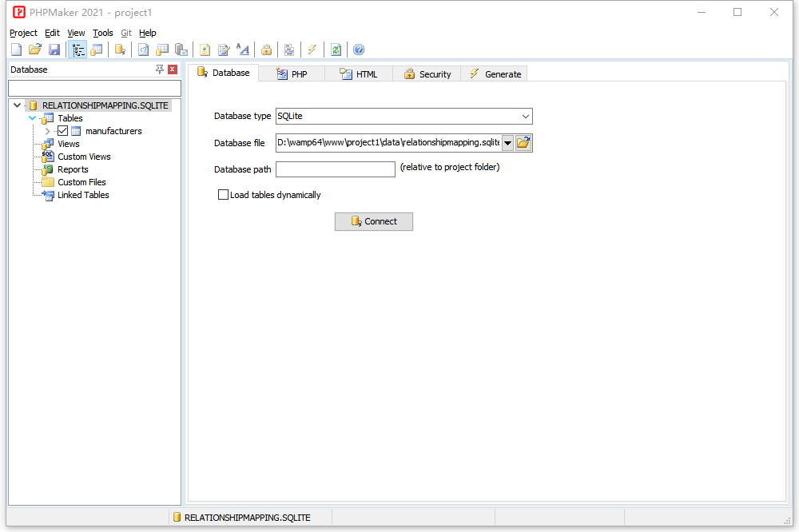Click the notepad with pencil toolbar icon
The image size is (799, 532).
click(224, 50)
